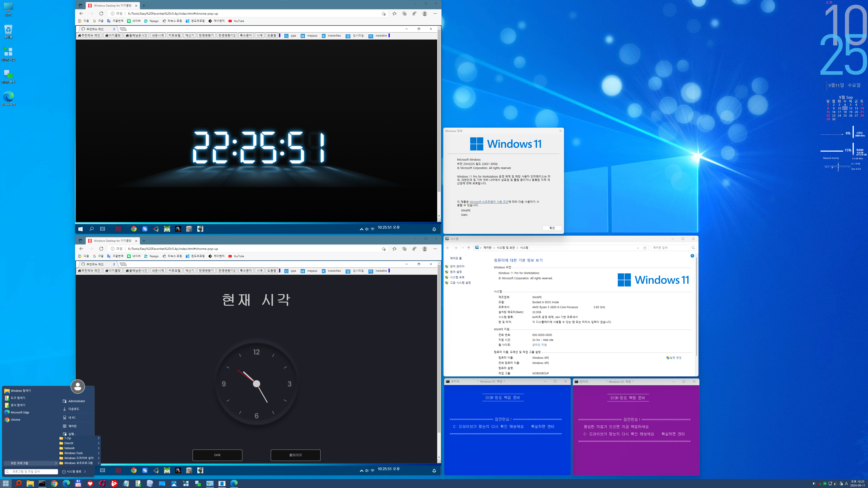
Task: Expand the DirectX program folder
Action: 80,443
